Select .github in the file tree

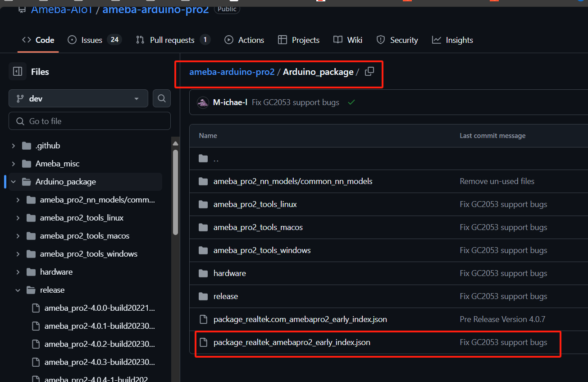[48, 146]
